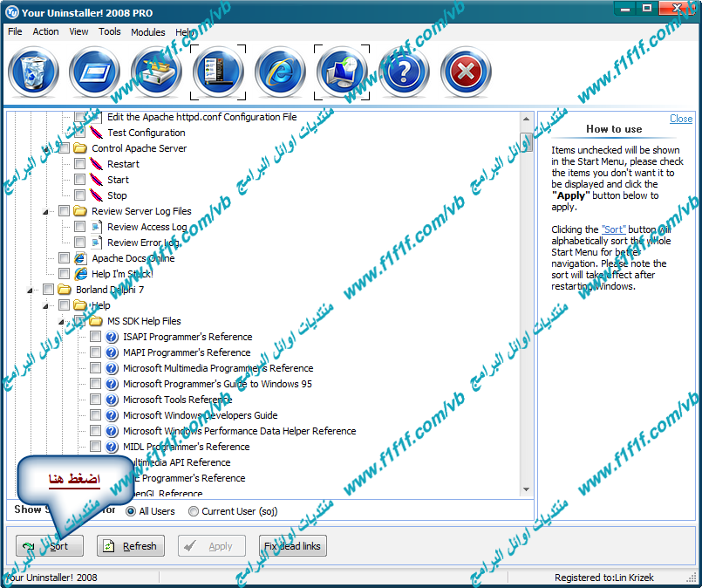Select the Current User (soj) option
The image size is (702, 588).
click(x=194, y=511)
